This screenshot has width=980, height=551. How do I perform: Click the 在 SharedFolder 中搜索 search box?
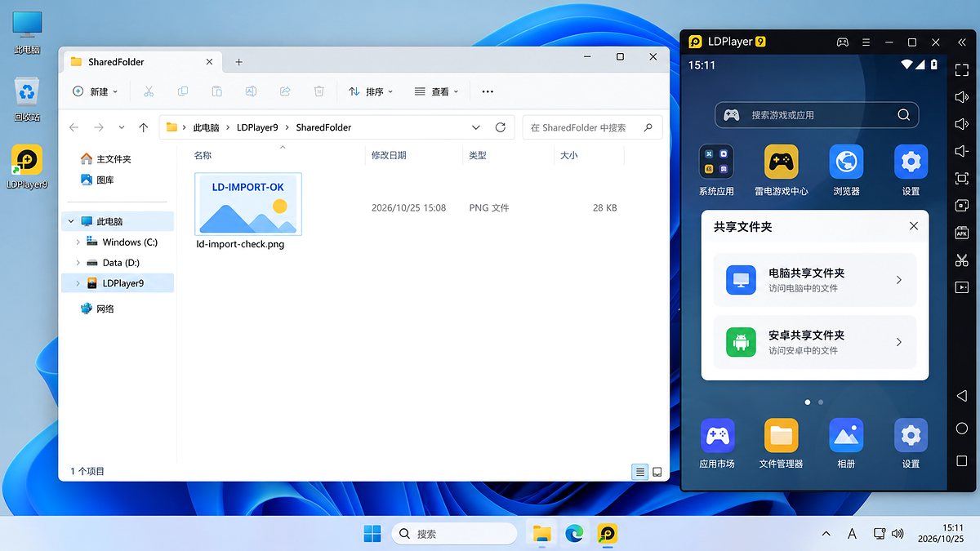(x=592, y=127)
